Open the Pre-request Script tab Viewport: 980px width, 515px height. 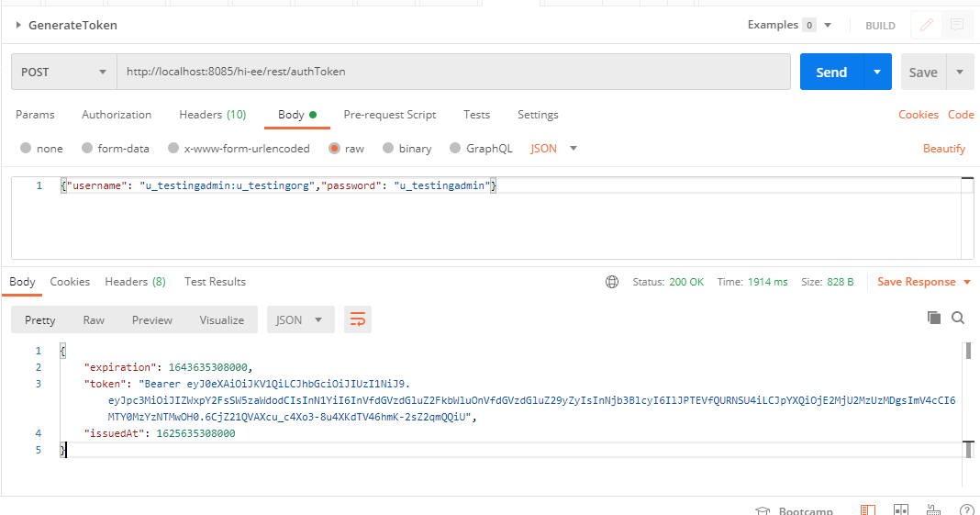389,115
